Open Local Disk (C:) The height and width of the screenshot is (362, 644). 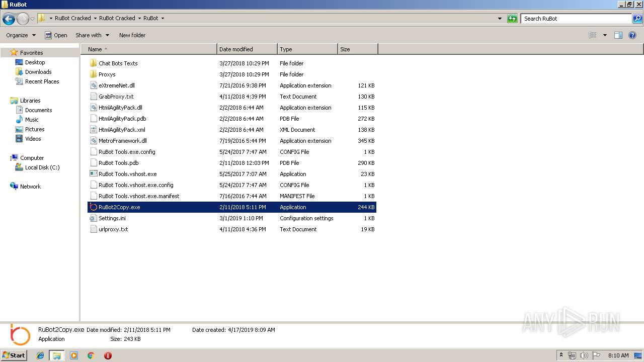coord(42,167)
